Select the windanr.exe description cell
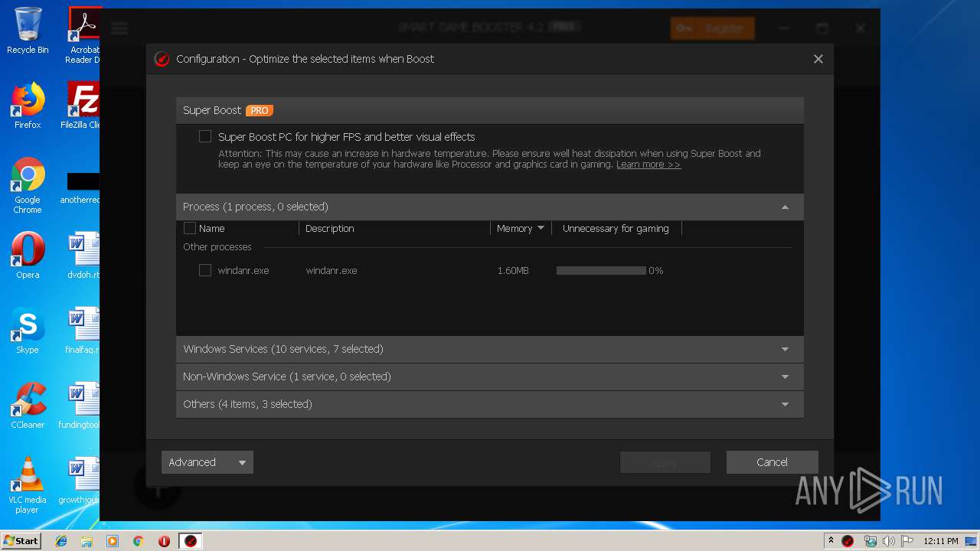 click(332, 270)
